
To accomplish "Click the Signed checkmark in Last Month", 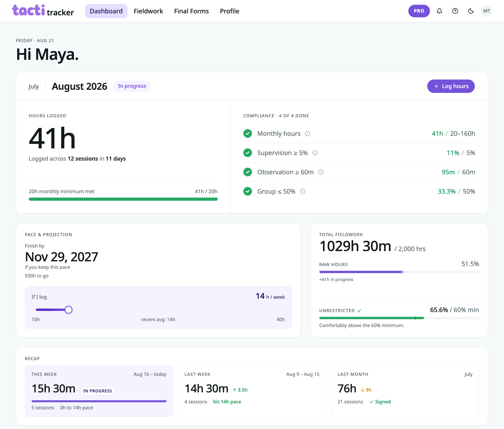I will (371, 402).
